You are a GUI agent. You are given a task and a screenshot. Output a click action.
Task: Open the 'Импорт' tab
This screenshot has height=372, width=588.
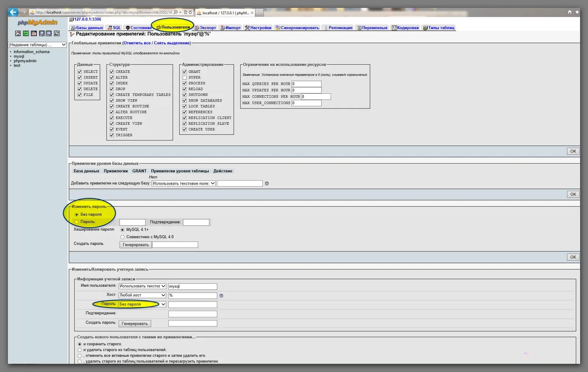tap(230, 28)
